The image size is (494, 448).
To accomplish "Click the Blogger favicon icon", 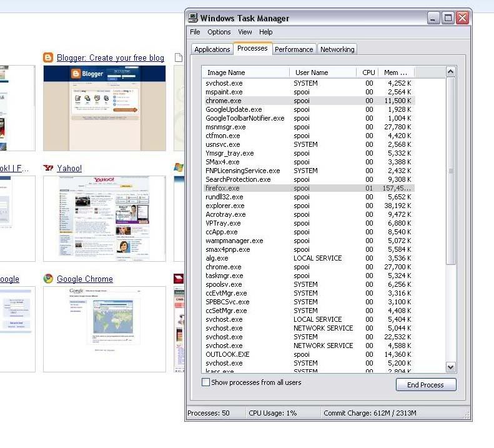I will pyautogui.click(x=48, y=57).
